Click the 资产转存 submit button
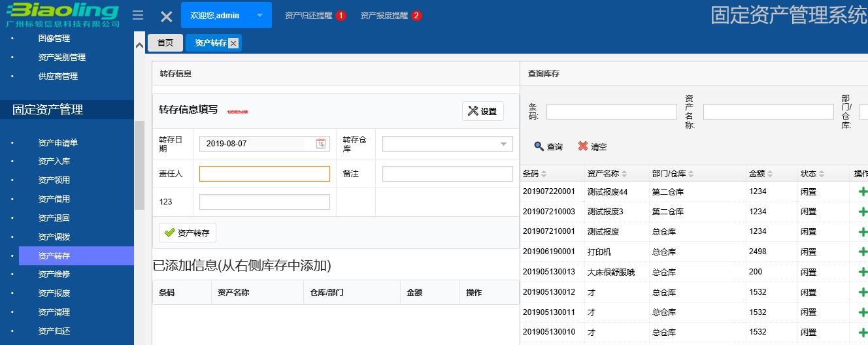Screen dimensions: 868x345 [188, 233]
